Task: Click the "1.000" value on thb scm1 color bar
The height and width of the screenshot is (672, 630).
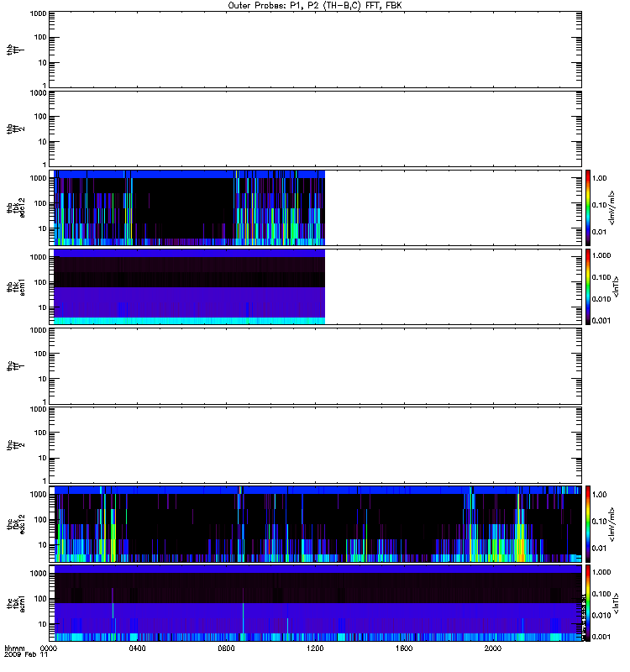Action: (x=601, y=255)
